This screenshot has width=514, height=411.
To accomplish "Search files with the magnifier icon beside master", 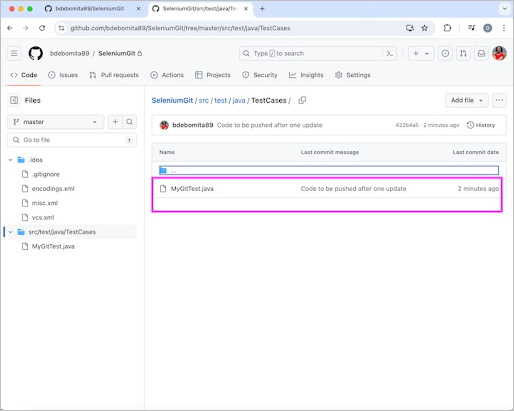I will (130, 122).
